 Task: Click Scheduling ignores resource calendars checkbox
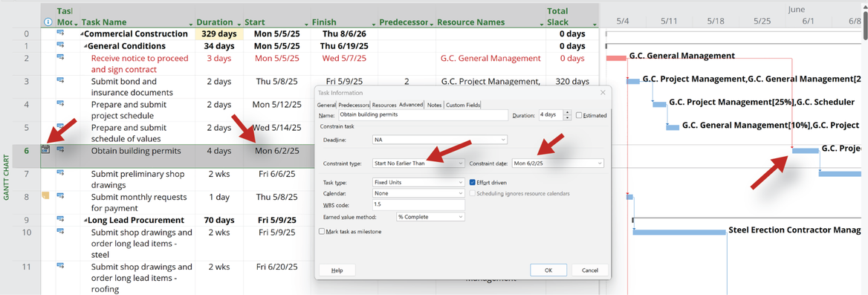[472, 193]
